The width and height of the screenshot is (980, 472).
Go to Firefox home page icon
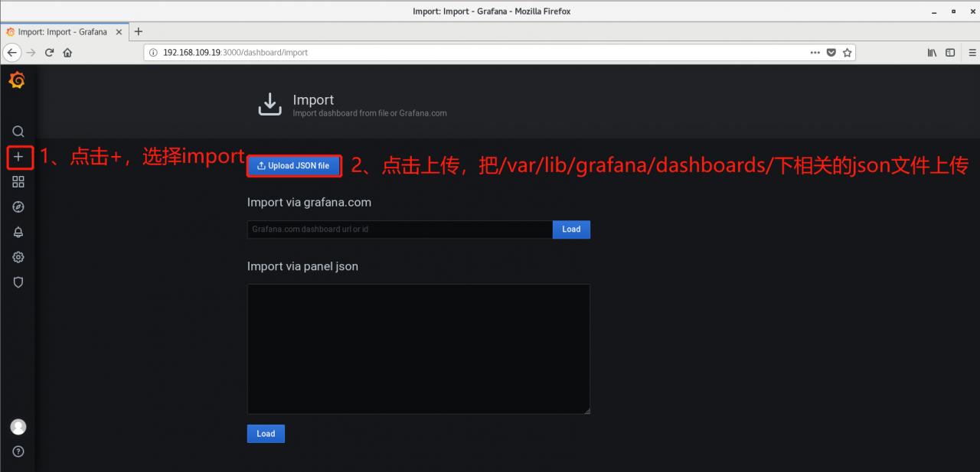click(x=67, y=53)
